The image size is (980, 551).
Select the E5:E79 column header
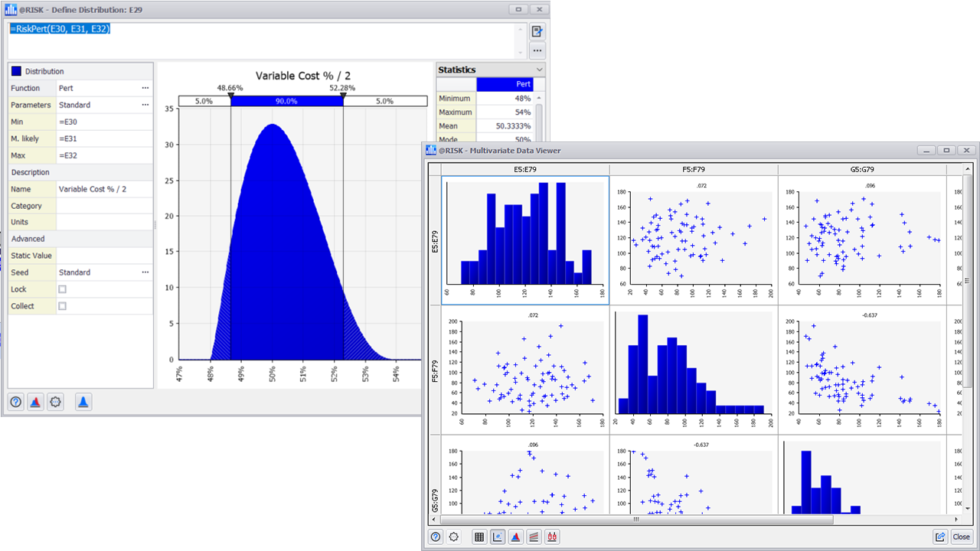coord(524,169)
